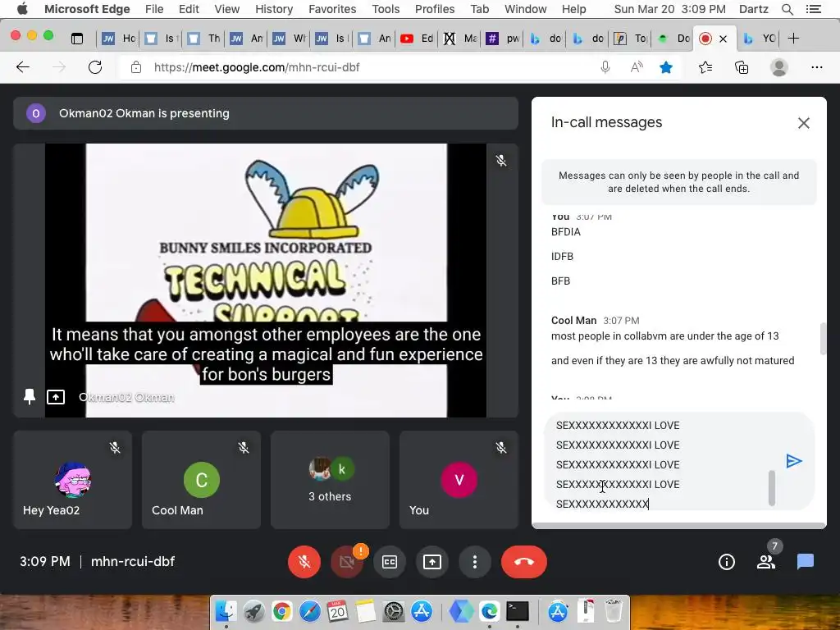840x630 pixels.
Task: Activate Read aloud icon
Action: click(637, 67)
